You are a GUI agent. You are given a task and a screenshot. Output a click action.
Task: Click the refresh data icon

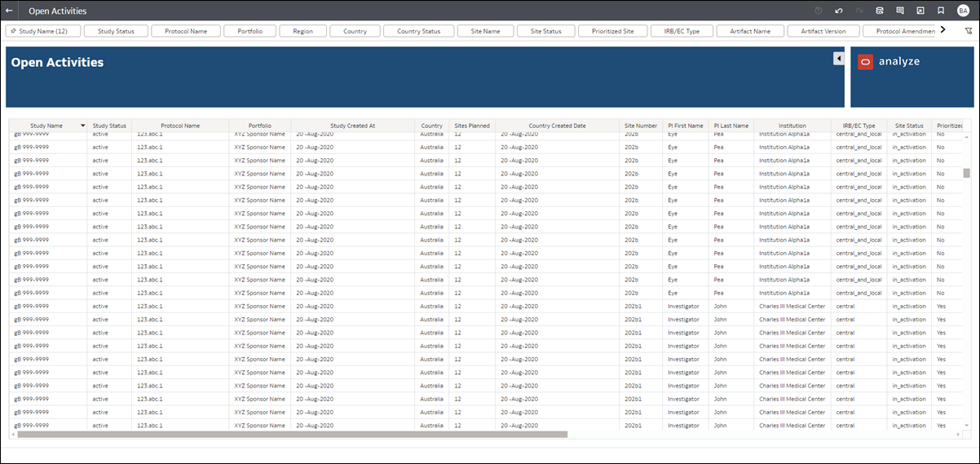point(880,11)
